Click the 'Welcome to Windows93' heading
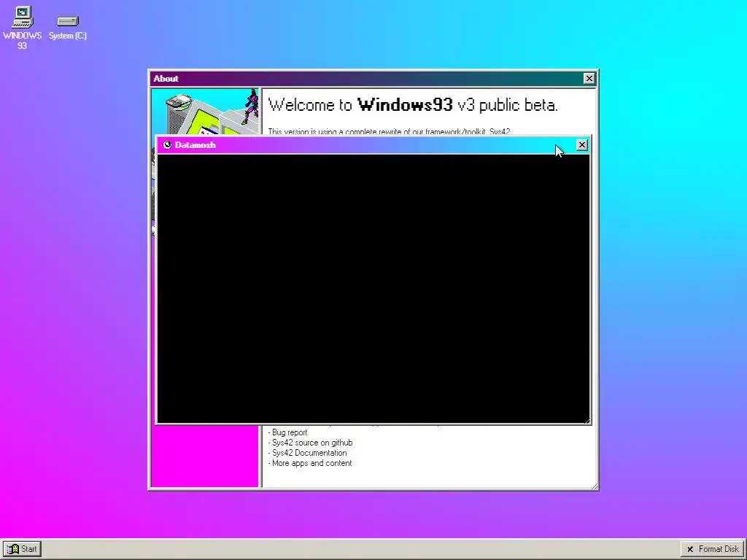 413,105
